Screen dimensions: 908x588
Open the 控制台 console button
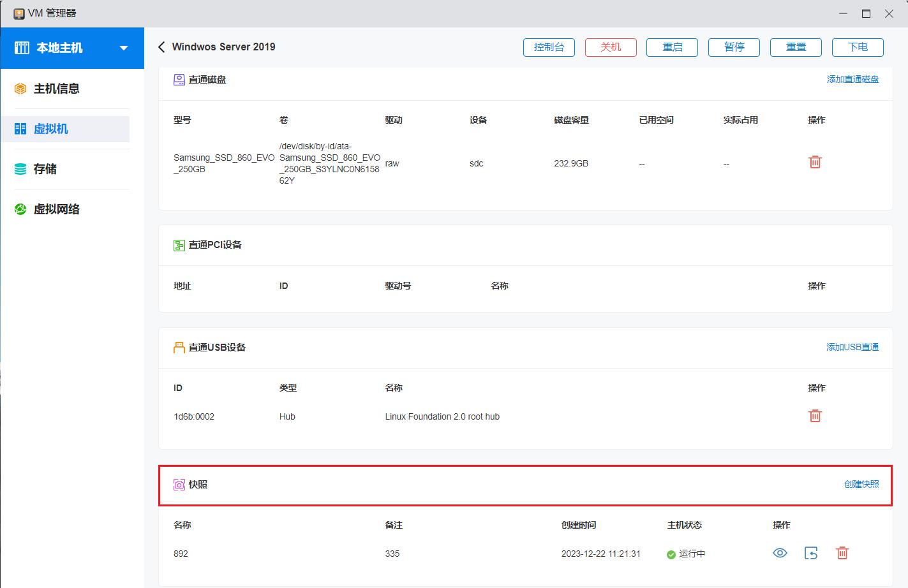[549, 47]
